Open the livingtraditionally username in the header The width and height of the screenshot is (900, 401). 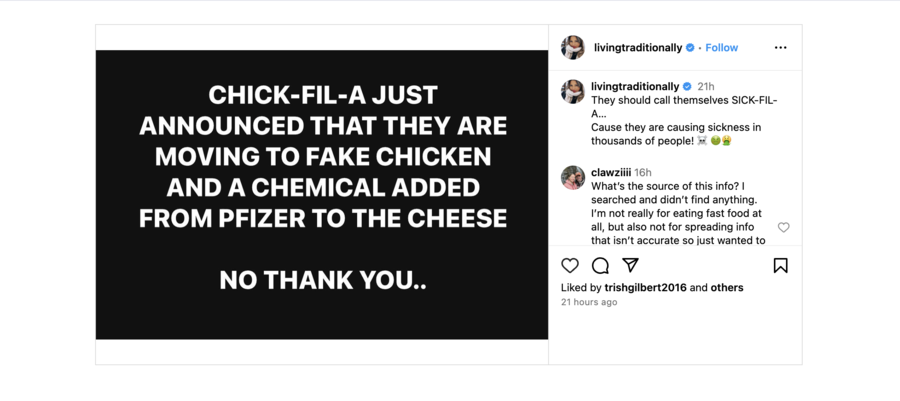point(637,47)
